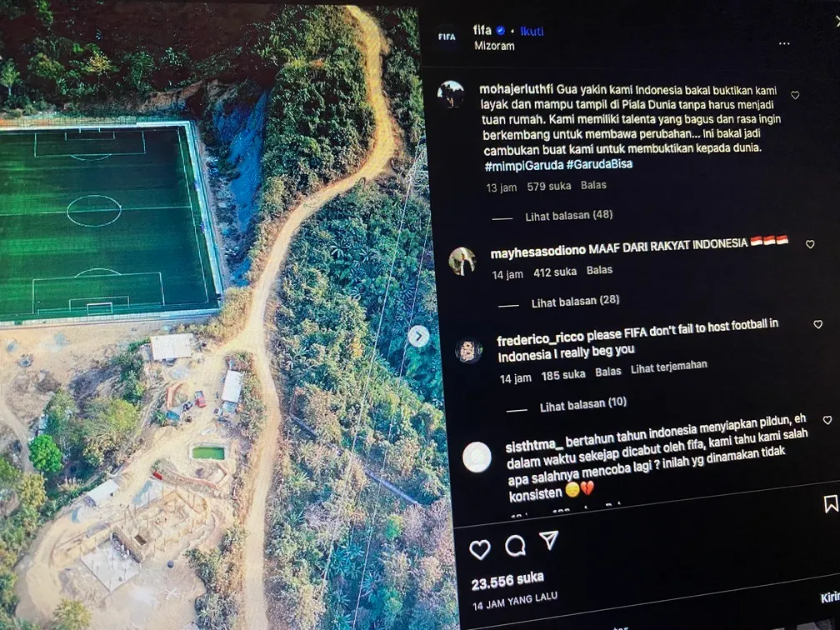Expand Lihat balasan (48) replies
Viewport: 840px width, 630px height.
pyautogui.click(x=568, y=215)
